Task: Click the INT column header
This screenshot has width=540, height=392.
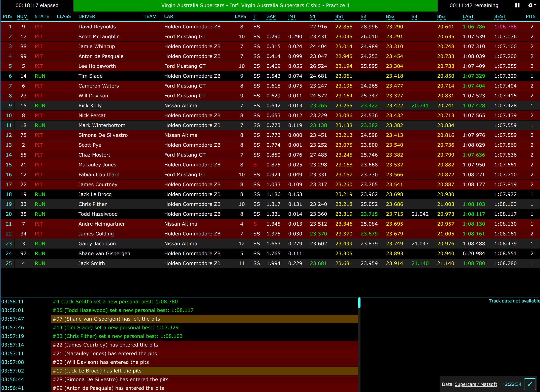Action: click(292, 17)
